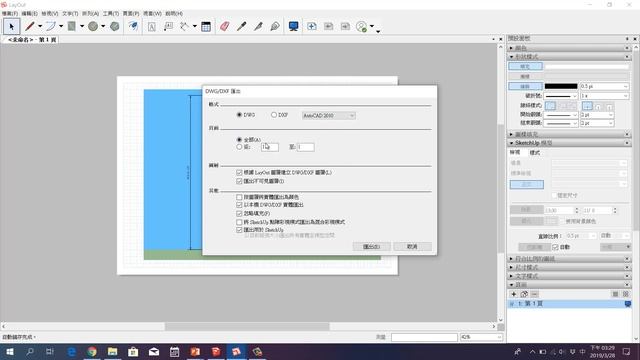
Task: Activate the Rectangle tool
Action: (x=72, y=27)
